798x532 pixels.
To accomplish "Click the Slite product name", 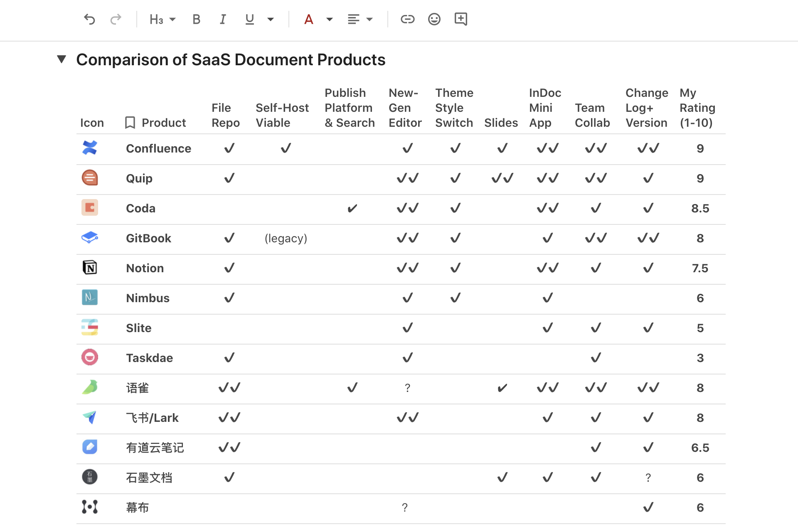I will [x=138, y=328].
